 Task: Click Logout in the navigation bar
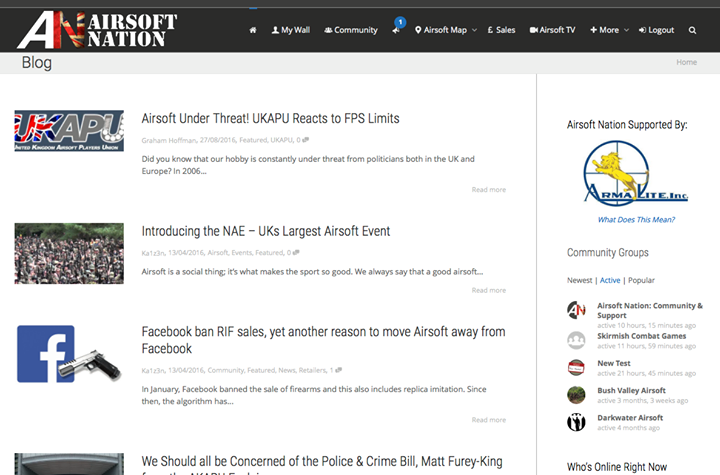(x=656, y=30)
